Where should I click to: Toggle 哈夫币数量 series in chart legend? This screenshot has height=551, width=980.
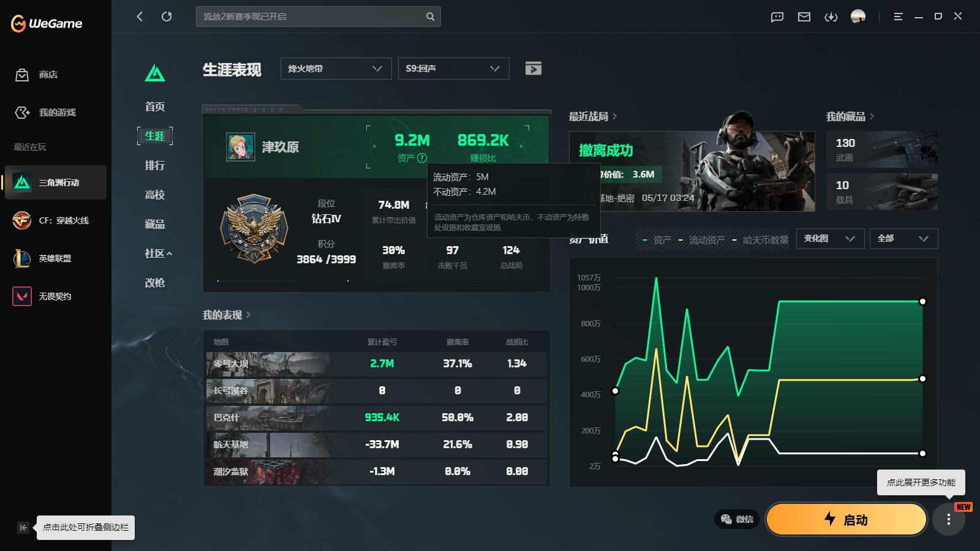(761, 240)
